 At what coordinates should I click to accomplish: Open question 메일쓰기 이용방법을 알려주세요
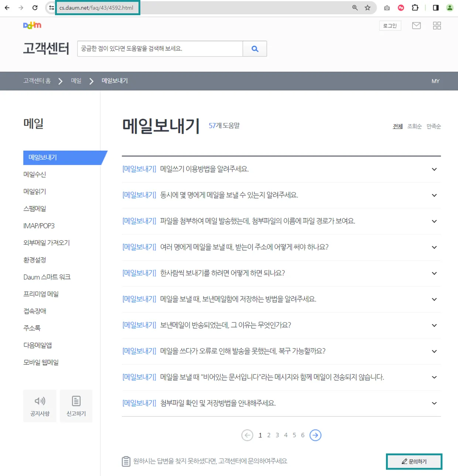pos(204,169)
